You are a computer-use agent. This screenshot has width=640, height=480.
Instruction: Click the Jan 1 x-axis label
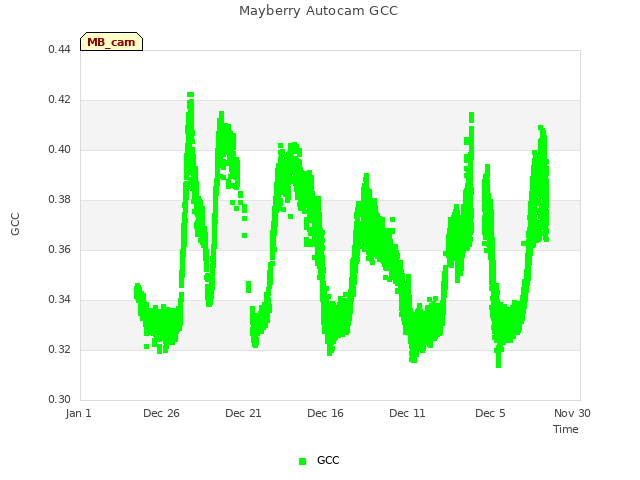point(78,413)
